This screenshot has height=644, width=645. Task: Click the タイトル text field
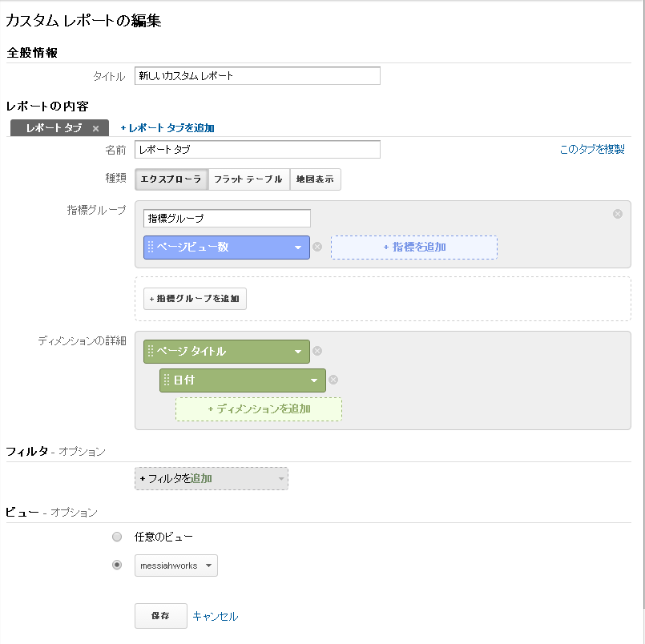point(257,75)
